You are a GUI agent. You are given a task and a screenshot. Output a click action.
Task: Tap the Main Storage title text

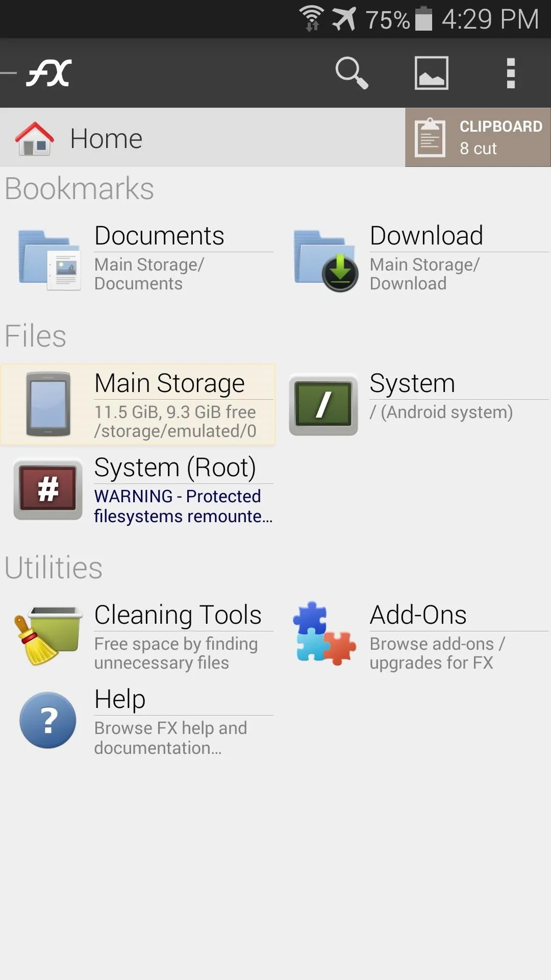[169, 383]
